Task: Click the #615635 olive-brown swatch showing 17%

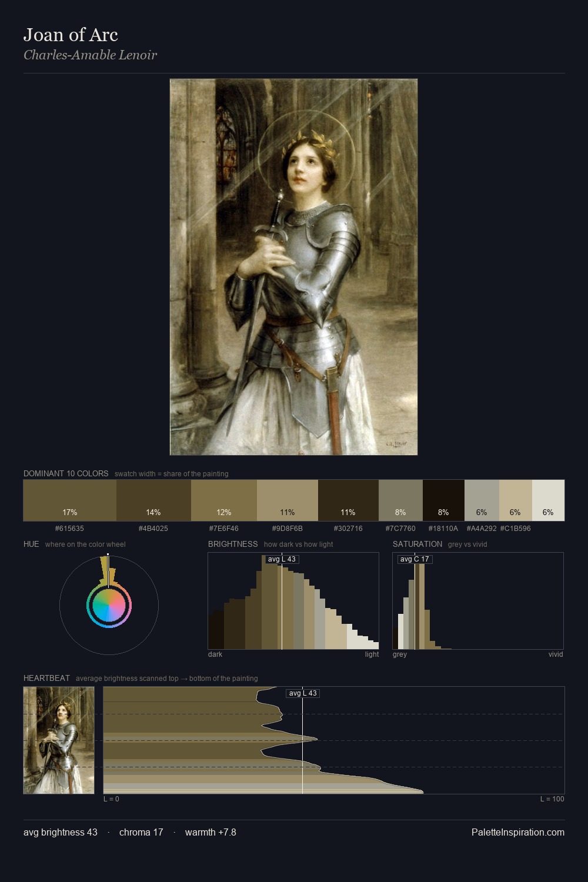Action: coord(70,500)
